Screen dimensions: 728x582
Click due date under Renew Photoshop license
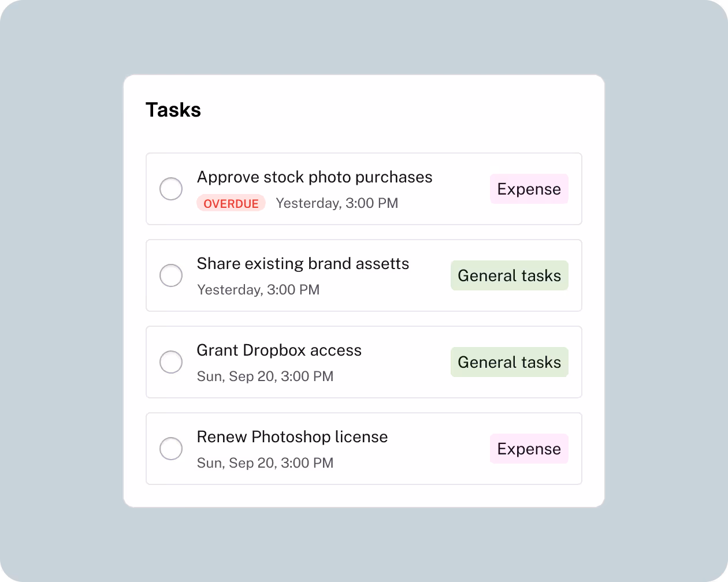[265, 463]
